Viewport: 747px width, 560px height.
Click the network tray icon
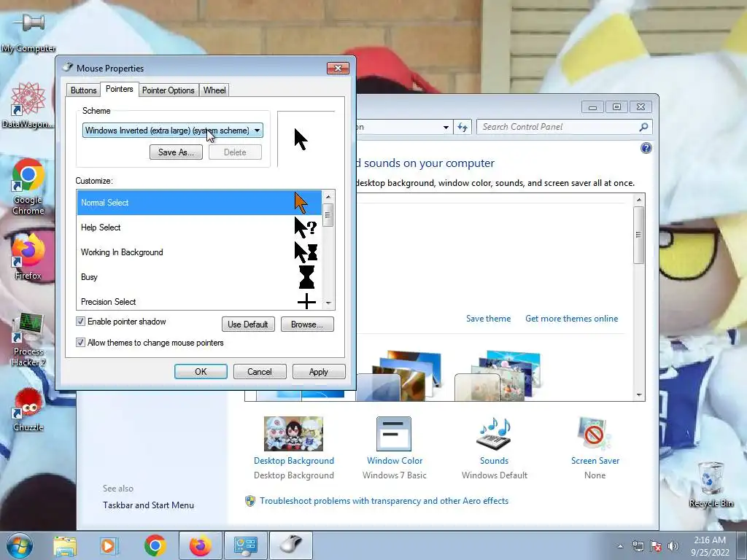(x=638, y=546)
